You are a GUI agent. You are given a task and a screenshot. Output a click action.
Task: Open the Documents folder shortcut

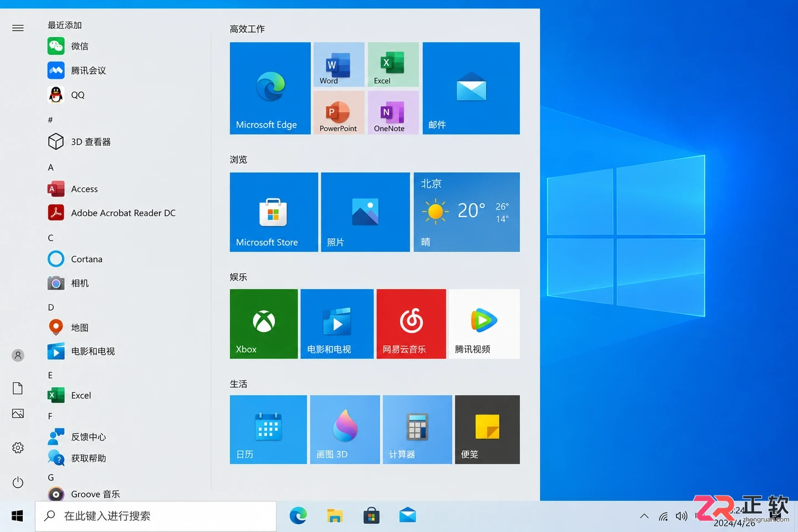pyautogui.click(x=18, y=388)
